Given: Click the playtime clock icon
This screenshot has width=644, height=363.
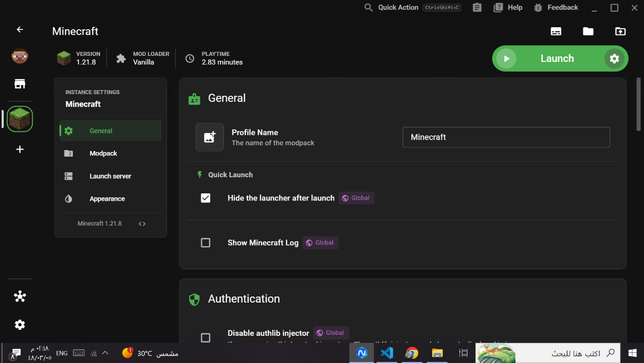Looking at the screenshot, I should (190, 58).
